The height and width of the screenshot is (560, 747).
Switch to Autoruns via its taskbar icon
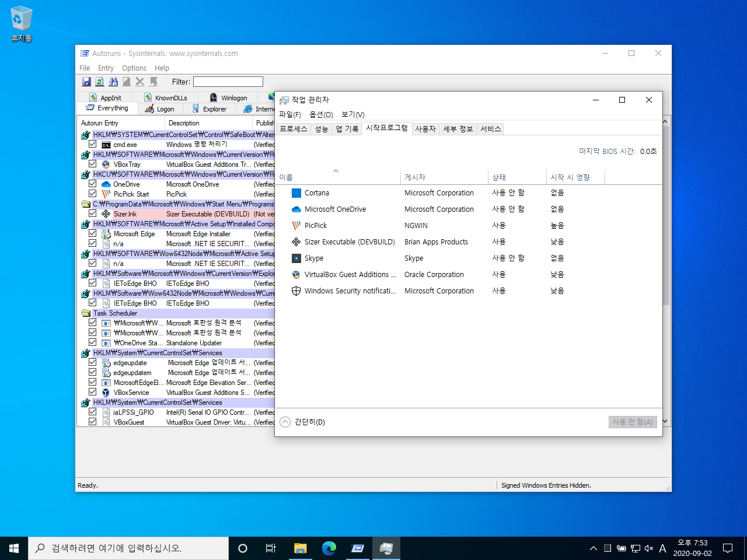(357, 548)
